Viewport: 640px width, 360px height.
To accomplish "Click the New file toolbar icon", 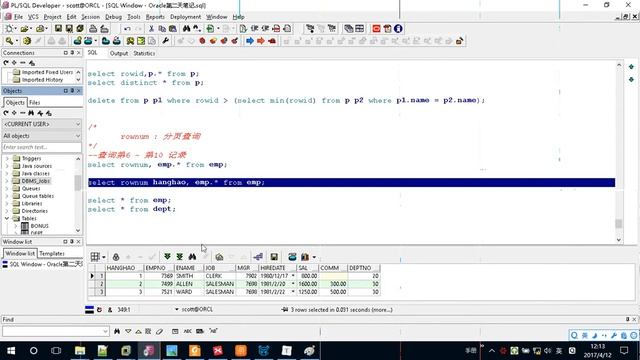I will [x=9, y=29].
